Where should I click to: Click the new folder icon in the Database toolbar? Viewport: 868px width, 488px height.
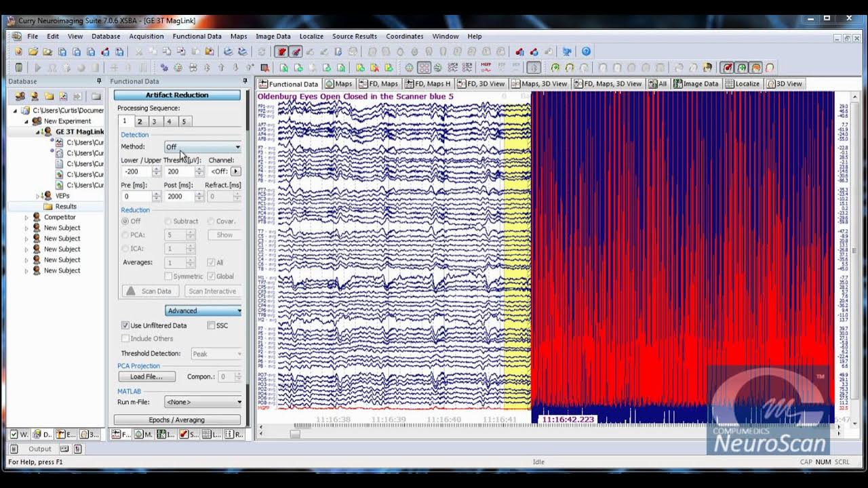click(49, 96)
